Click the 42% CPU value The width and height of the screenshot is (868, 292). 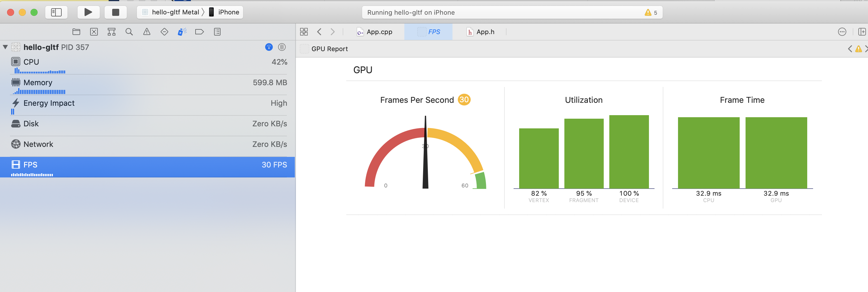coord(279,62)
